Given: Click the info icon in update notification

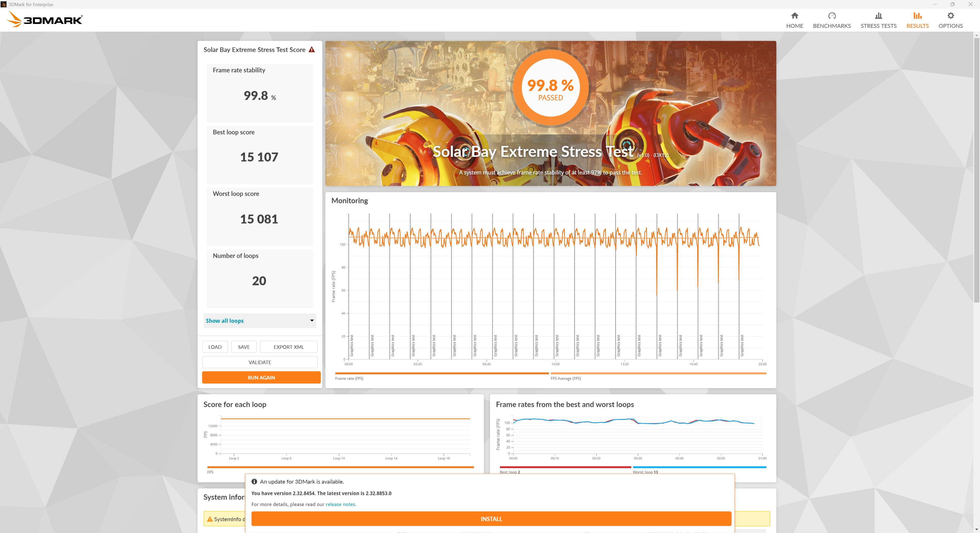Looking at the screenshot, I should [x=254, y=481].
